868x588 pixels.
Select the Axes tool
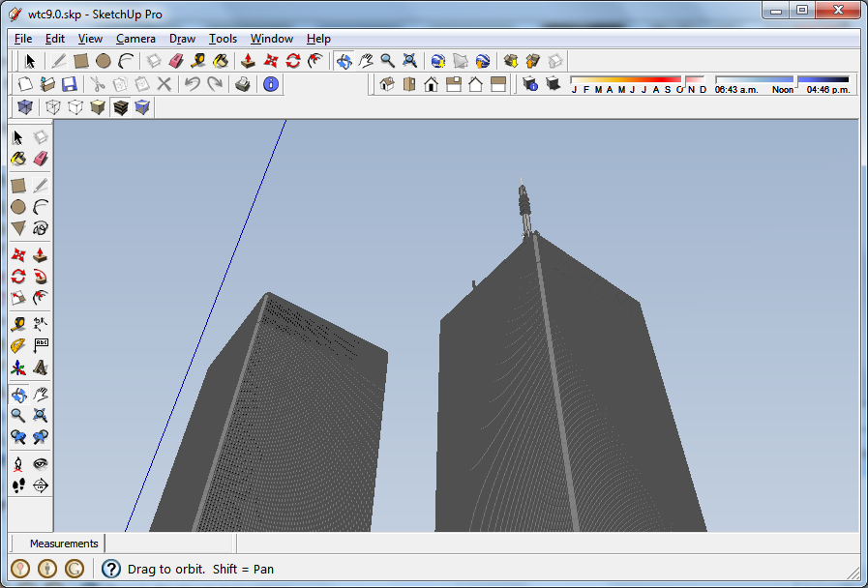click(18, 367)
